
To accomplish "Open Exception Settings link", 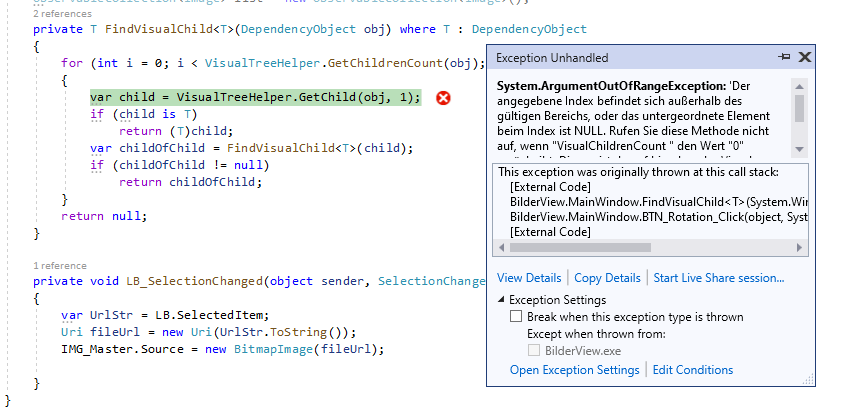I will (x=574, y=370).
